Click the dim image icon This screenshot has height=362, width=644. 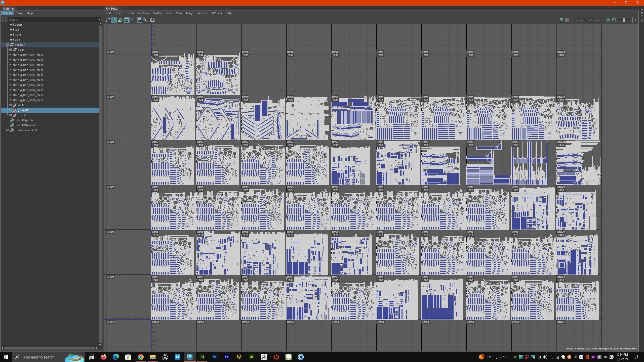tap(614, 20)
